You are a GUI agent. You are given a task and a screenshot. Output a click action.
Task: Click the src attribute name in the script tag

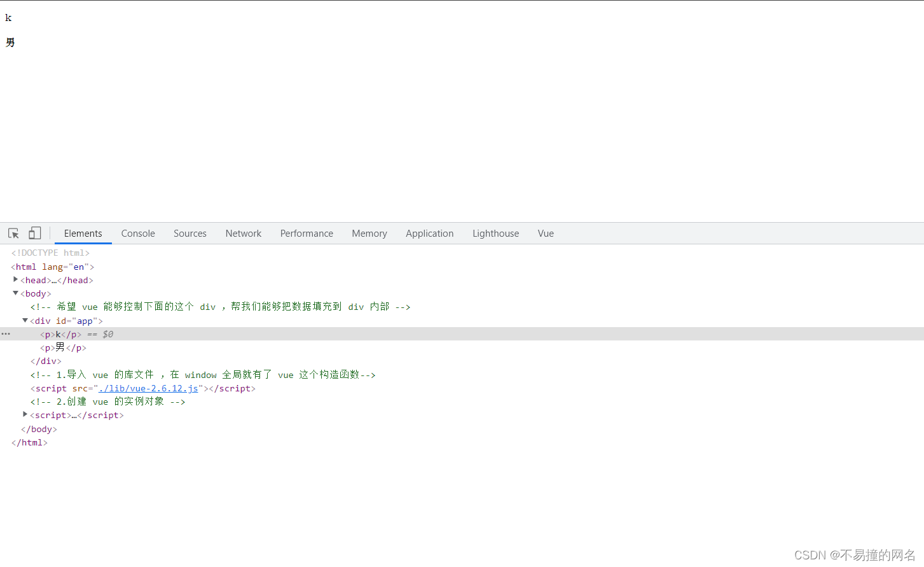click(80, 388)
